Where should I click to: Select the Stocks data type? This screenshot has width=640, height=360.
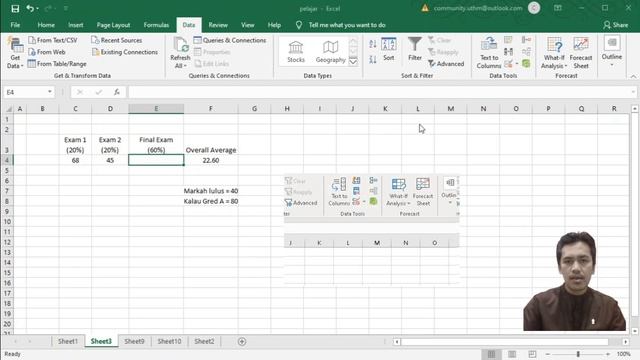(296, 52)
